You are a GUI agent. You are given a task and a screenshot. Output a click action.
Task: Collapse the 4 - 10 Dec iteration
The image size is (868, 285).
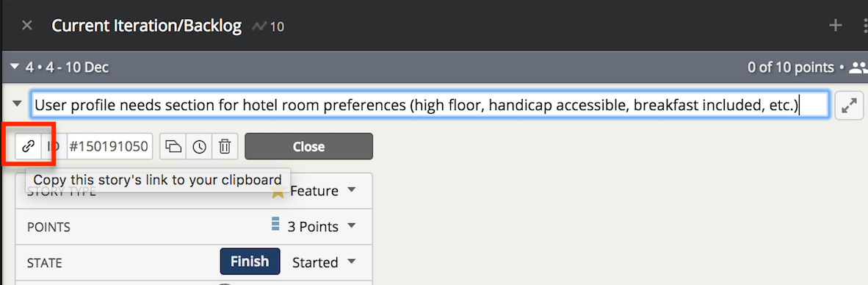click(x=15, y=68)
